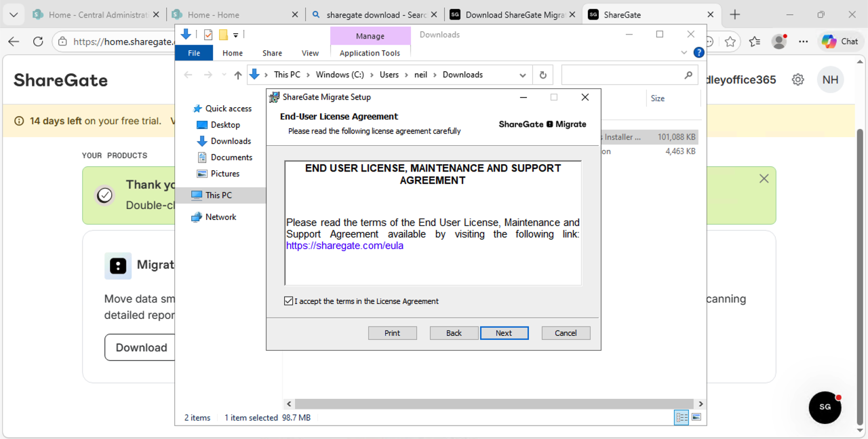The height and width of the screenshot is (439, 868).
Task: Open the NH account avatar menu
Action: coord(831,80)
